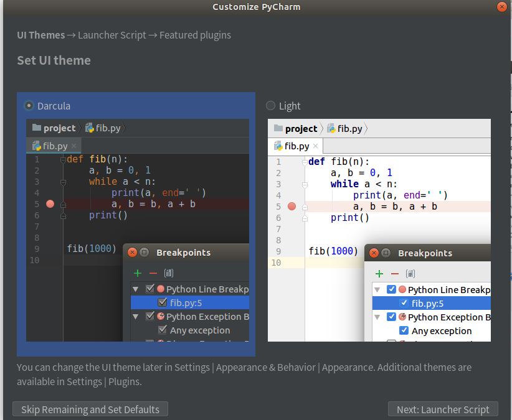Click fib.py tab in Light preview
This screenshot has width=512, height=420.
[x=295, y=146]
